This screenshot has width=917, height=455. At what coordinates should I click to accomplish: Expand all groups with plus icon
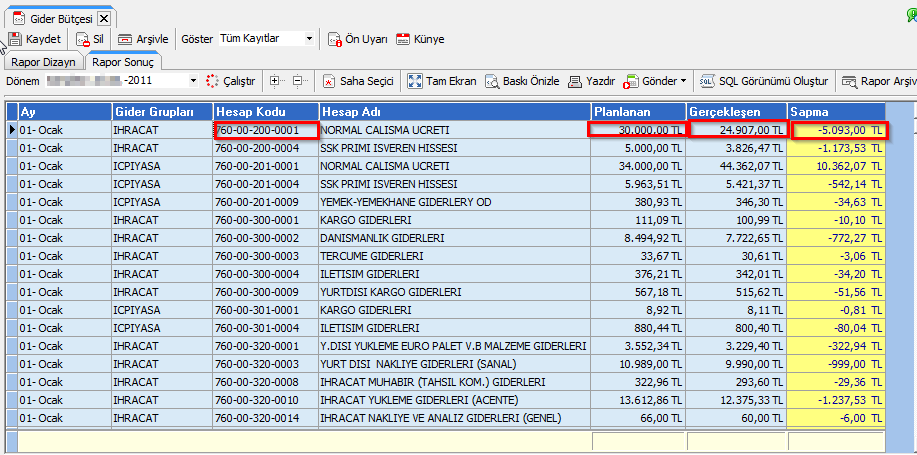pos(277,81)
